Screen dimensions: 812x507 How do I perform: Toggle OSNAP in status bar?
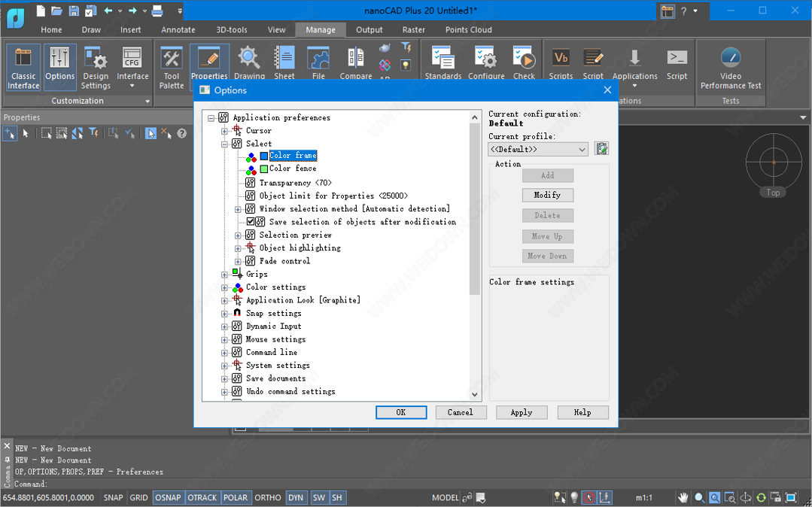169,498
